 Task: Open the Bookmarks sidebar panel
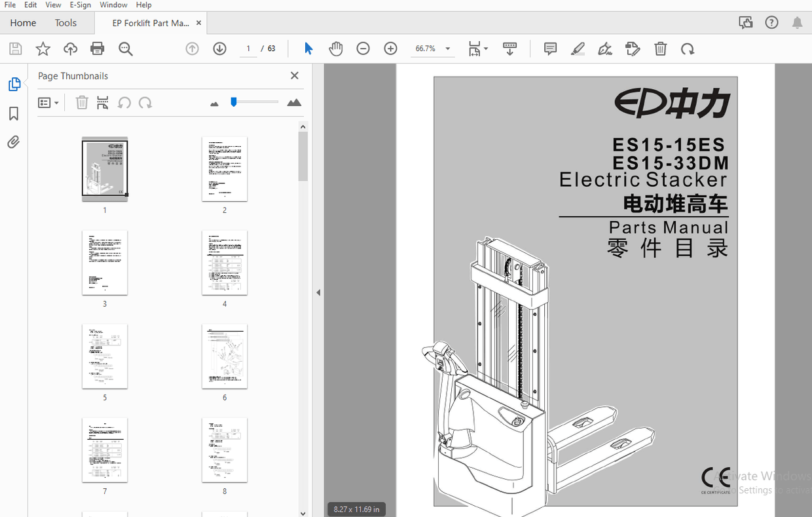coord(14,113)
